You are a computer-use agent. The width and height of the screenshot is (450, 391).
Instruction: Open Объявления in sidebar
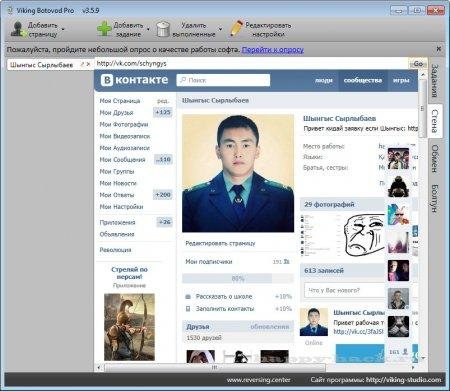tap(117, 234)
